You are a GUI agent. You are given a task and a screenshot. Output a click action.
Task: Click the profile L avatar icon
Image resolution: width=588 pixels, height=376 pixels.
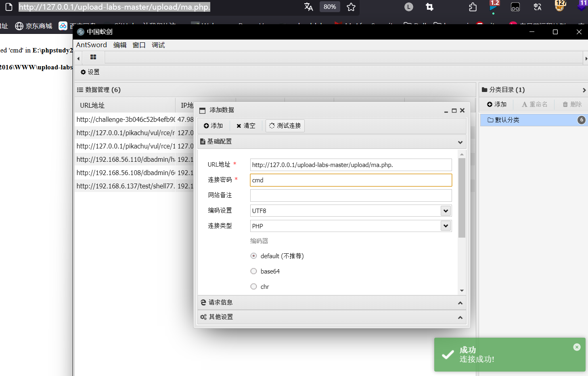[x=409, y=7]
